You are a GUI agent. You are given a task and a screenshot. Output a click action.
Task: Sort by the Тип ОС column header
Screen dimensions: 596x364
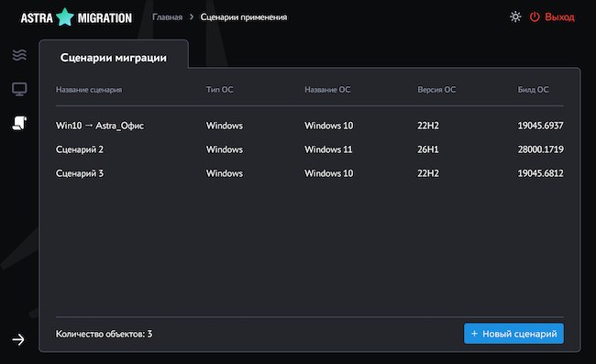pyautogui.click(x=220, y=90)
